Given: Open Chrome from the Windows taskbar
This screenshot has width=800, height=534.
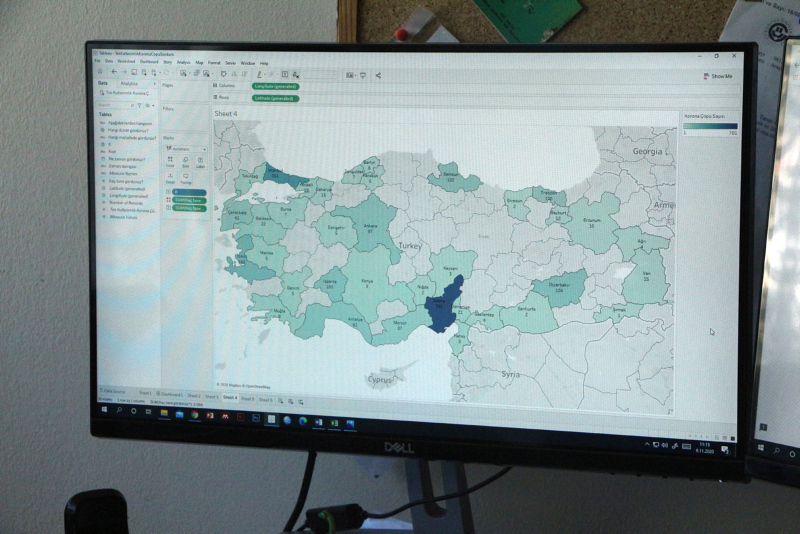Looking at the screenshot, I should pyautogui.click(x=195, y=415).
